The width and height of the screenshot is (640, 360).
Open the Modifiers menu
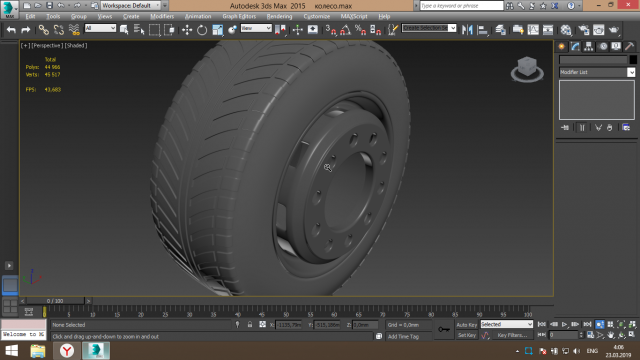162,16
